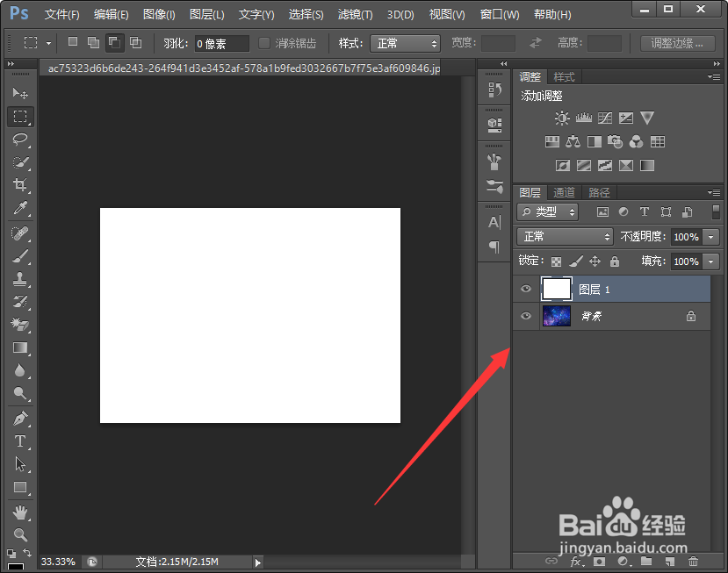Delete layer with trash icon
The image size is (728, 573).
coord(693,562)
